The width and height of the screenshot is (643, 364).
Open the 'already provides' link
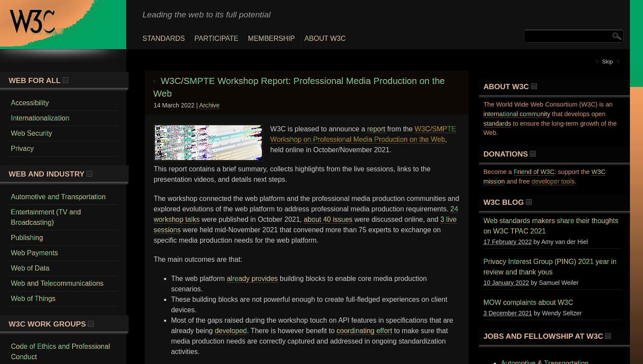(x=252, y=279)
